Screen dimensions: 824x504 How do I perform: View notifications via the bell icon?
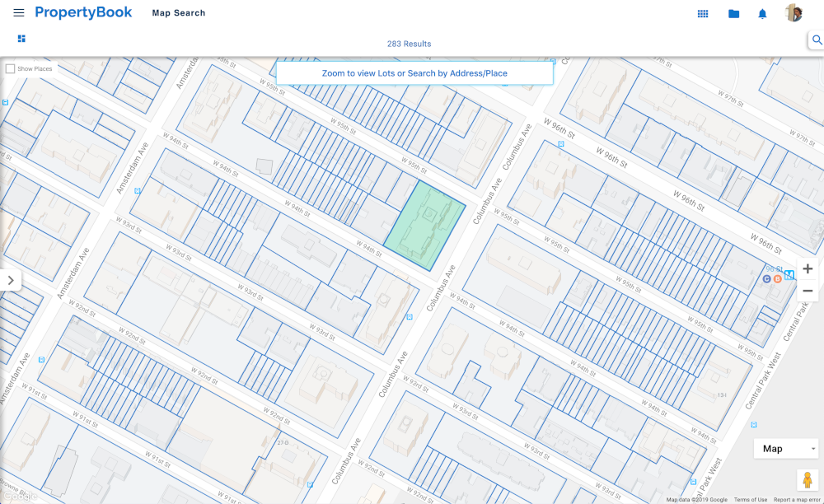[x=762, y=14]
